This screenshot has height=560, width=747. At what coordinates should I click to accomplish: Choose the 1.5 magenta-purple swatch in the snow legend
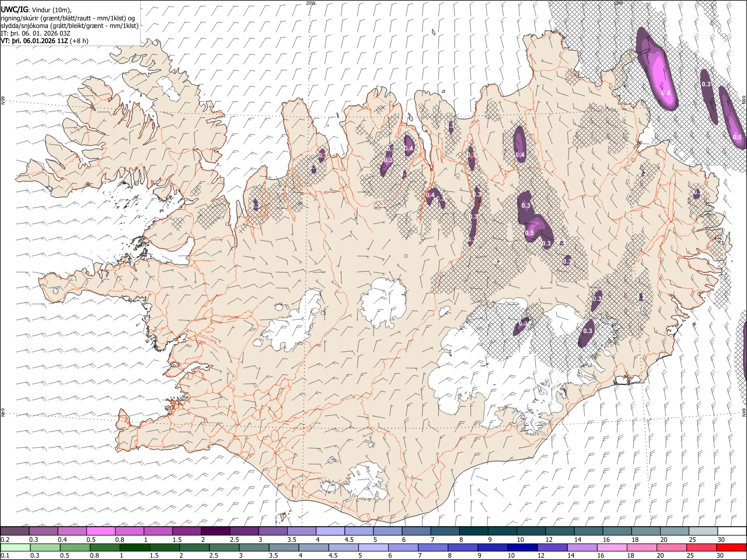(x=187, y=531)
